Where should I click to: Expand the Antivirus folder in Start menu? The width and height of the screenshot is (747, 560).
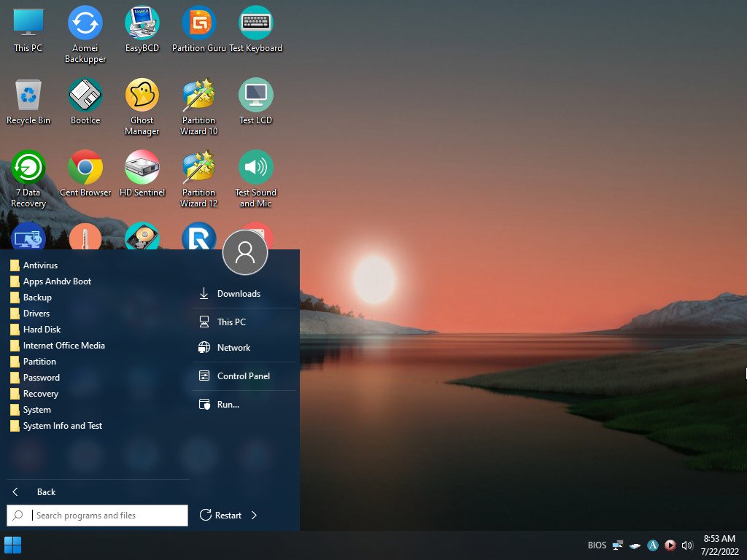coord(40,265)
